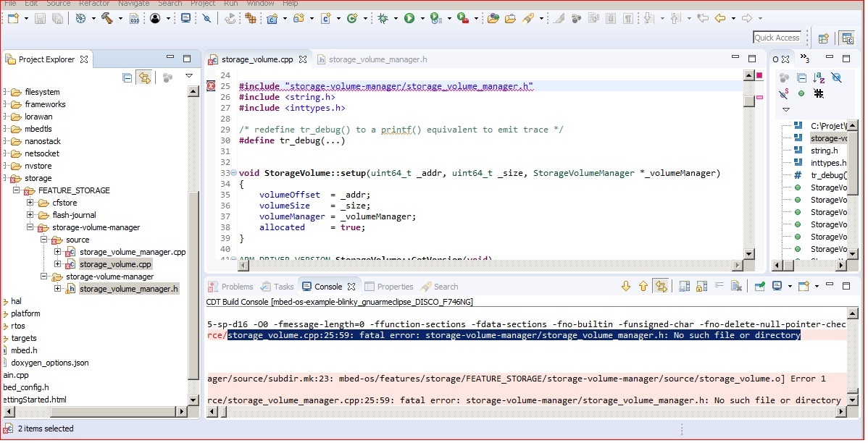The width and height of the screenshot is (868, 443).
Task: Click the Save icon in toolbar
Action: pyautogui.click(x=40, y=18)
